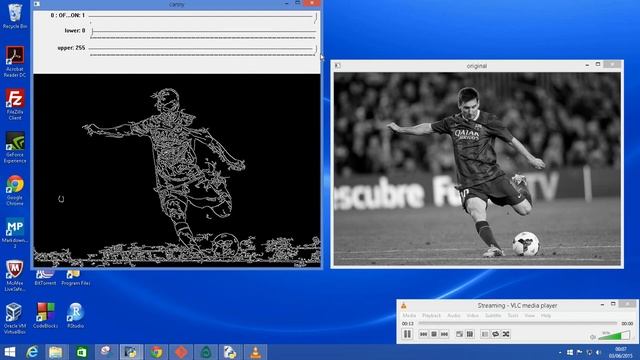
Task: Open the VLC Tools menu
Action: tap(513, 316)
